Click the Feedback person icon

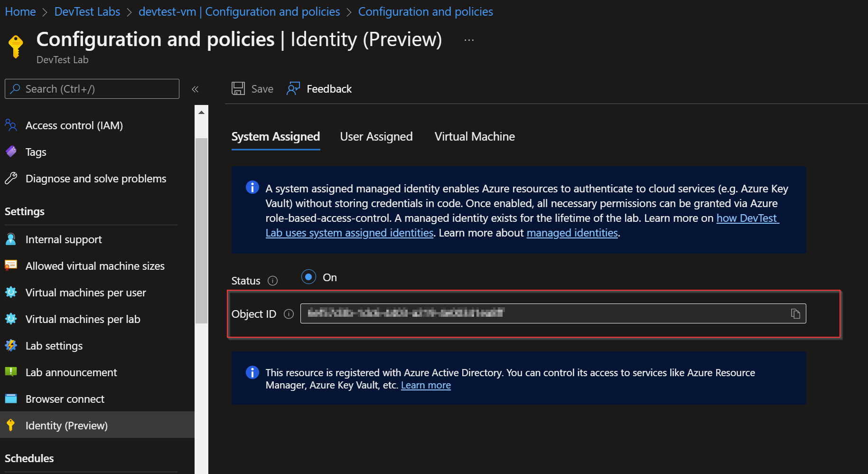pyautogui.click(x=293, y=89)
